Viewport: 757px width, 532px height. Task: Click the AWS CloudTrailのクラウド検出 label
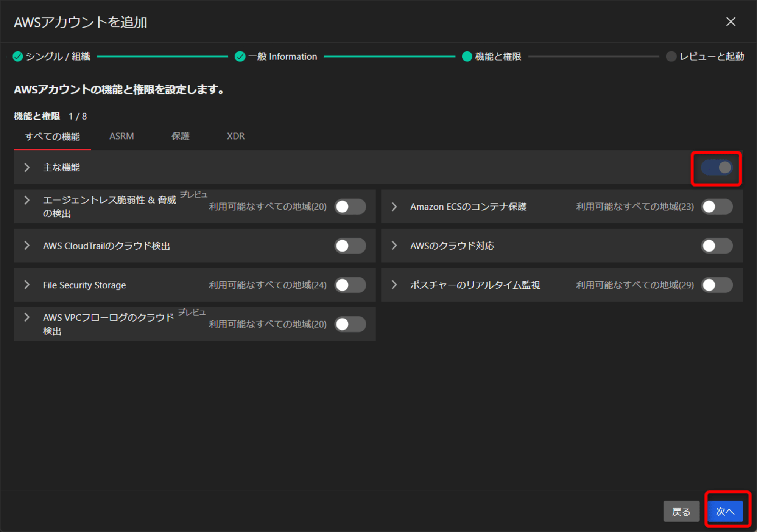pos(106,246)
